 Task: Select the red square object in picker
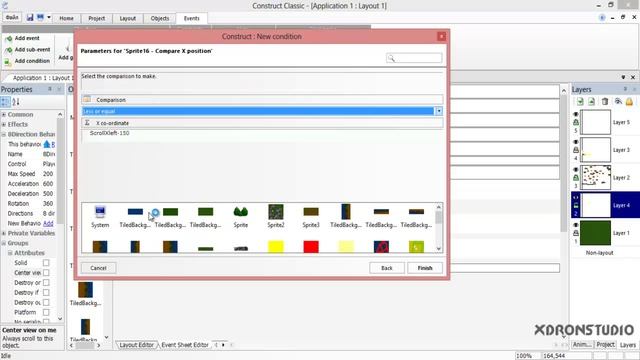311,247
